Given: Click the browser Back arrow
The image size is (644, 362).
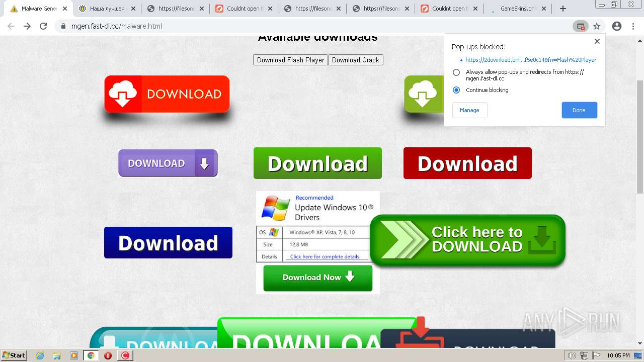Looking at the screenshot, I should tap(11, 26).
